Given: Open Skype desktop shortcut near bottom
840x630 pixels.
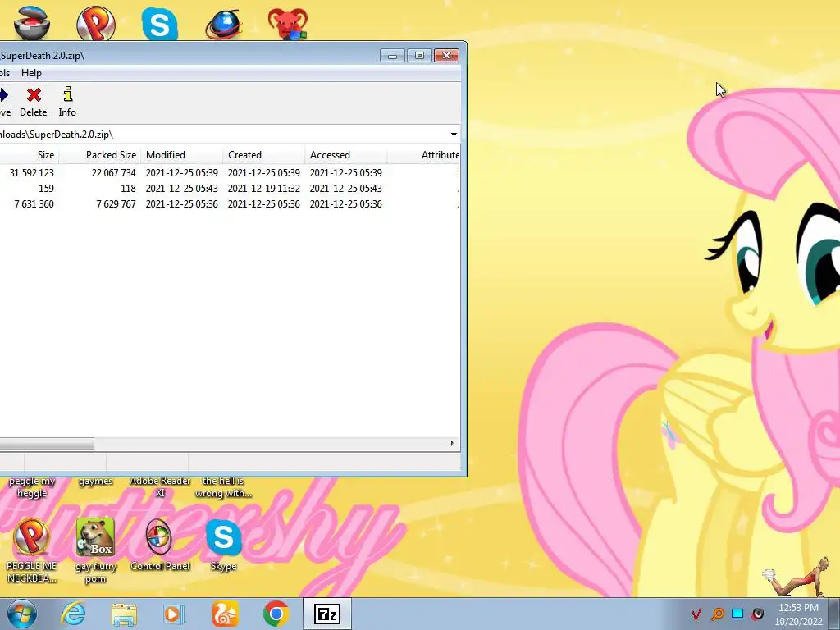Looking at the screenshot, I should [x=223, y=545].
